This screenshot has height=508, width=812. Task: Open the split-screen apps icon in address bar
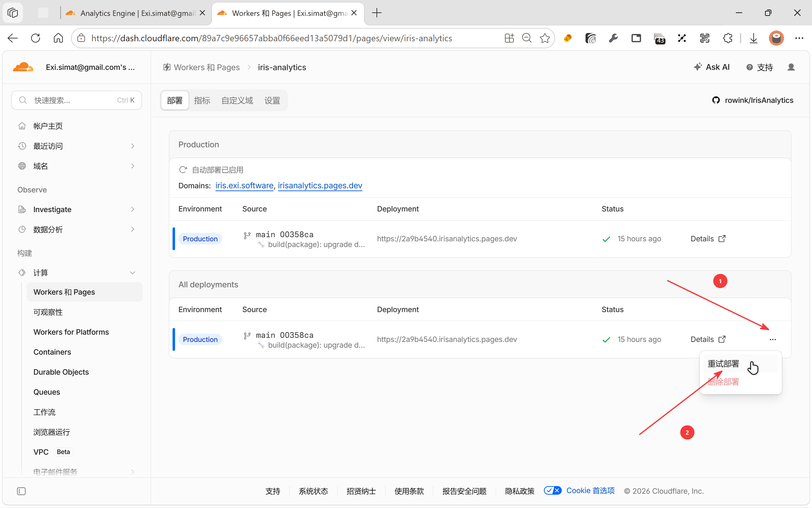[509, 38]
